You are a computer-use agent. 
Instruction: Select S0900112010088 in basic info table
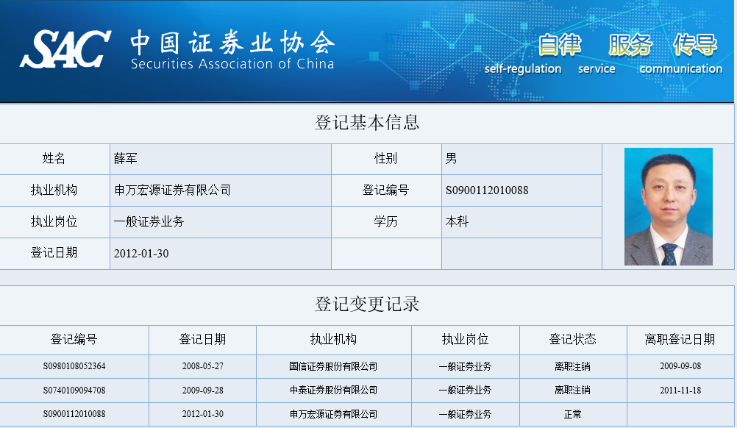(x=487, y=190)
